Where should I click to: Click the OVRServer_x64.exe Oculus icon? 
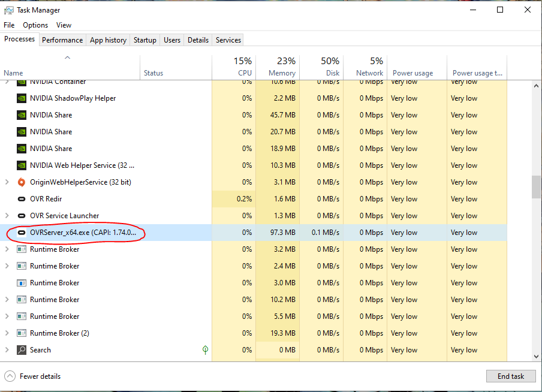(x=22, y=233)
